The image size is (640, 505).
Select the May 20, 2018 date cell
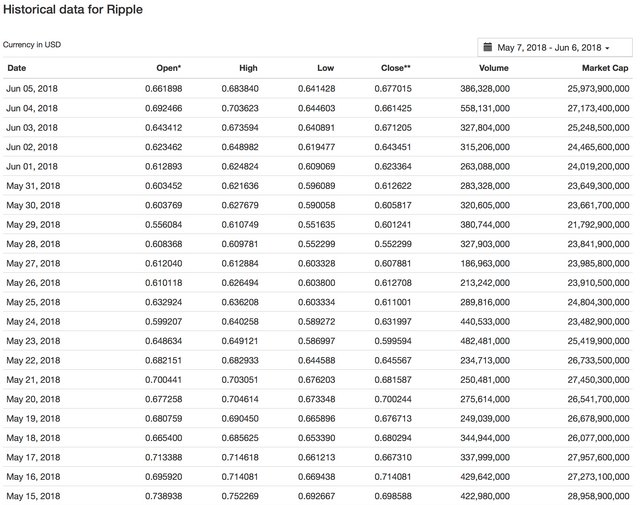click(33, 399)
